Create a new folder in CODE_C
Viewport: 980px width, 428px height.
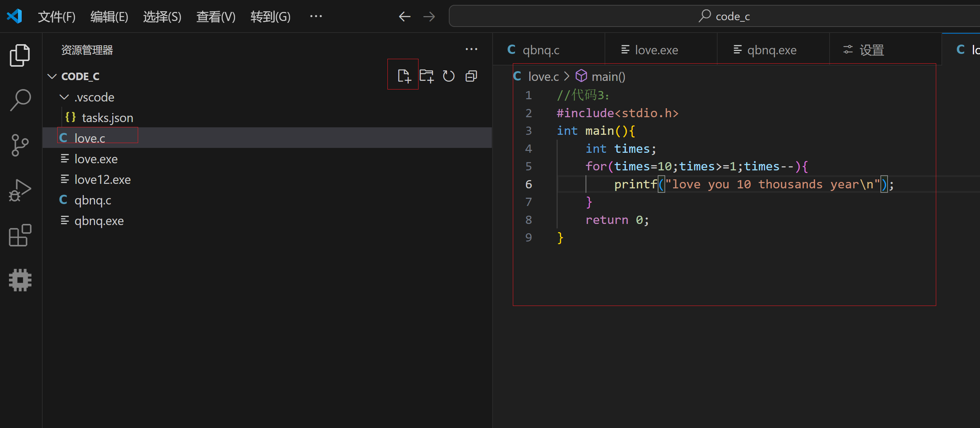(x=426, y=76)
